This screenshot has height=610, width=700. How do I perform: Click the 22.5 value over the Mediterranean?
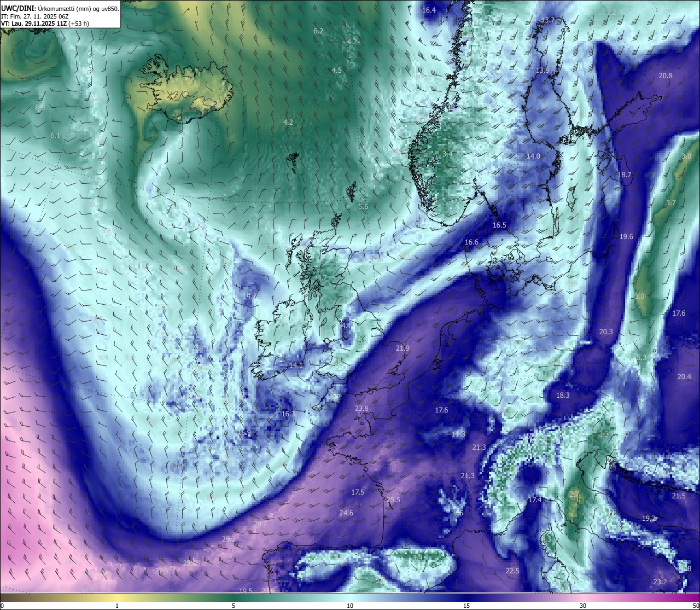[512, 571]
